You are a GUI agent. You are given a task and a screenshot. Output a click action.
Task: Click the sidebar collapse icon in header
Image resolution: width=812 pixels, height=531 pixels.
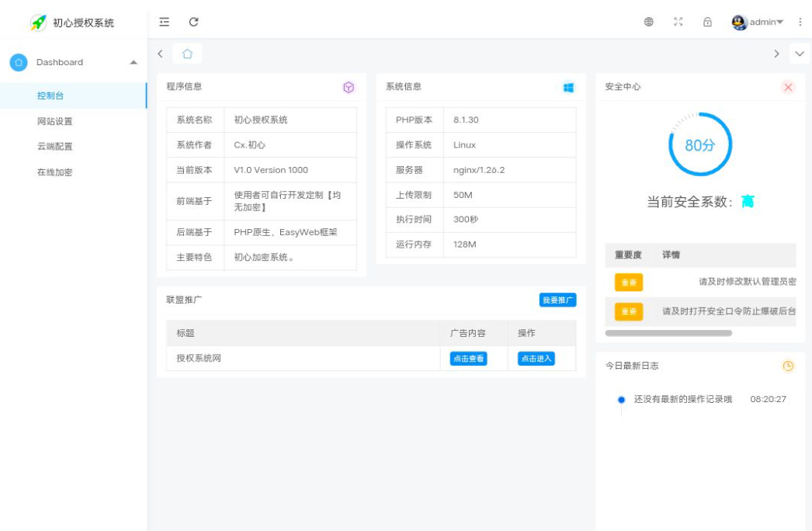(x=164, y=22)
